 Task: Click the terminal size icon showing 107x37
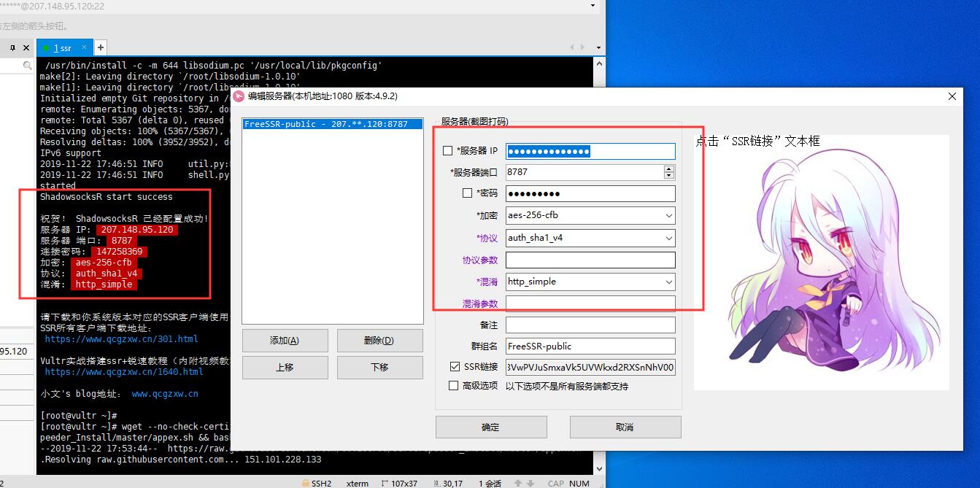click(x=384, y=483)
